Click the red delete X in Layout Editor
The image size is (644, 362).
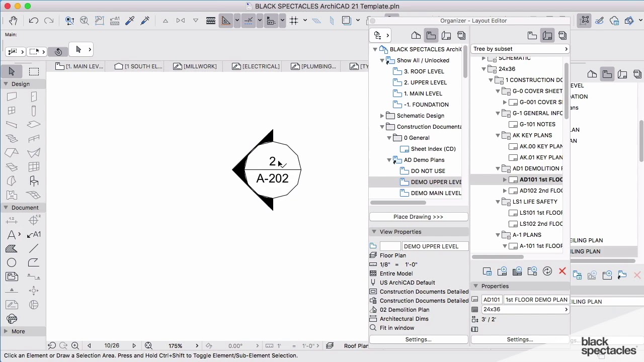coord(562,271)
